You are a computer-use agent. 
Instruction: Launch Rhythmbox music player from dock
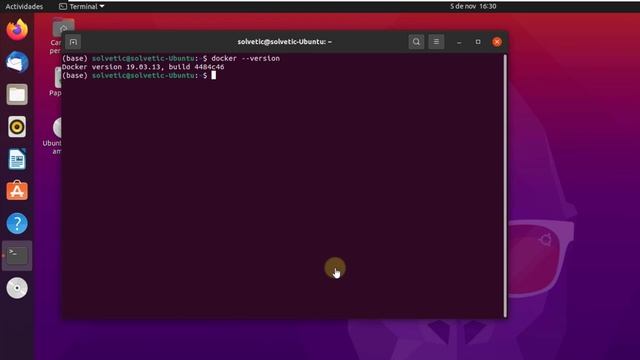17,127
